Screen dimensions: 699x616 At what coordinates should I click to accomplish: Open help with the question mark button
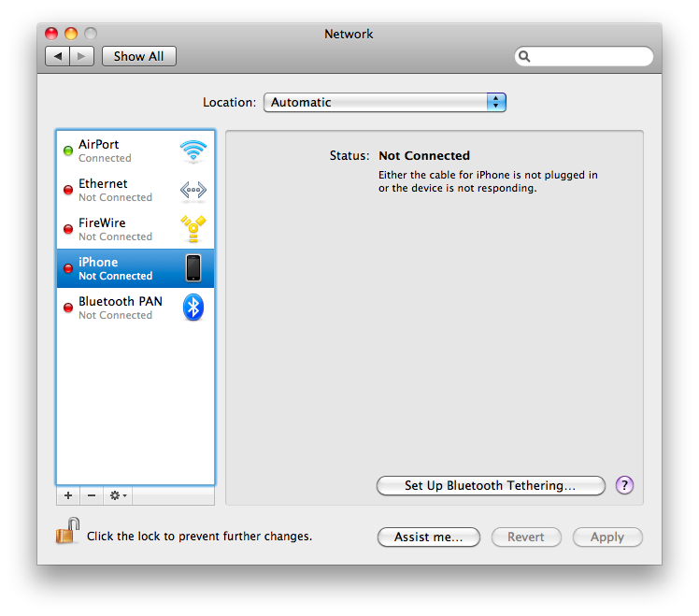624,485
